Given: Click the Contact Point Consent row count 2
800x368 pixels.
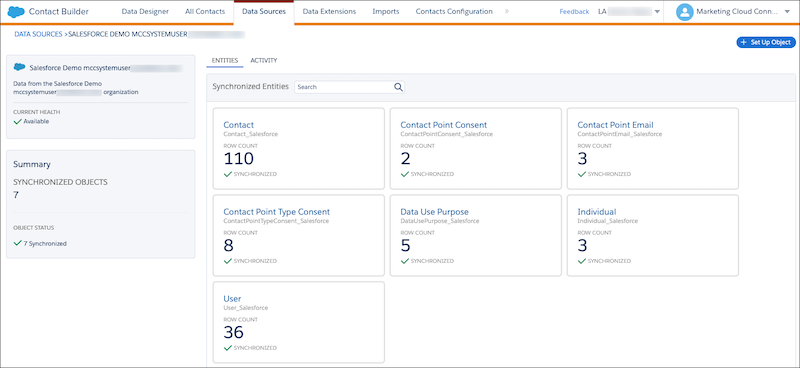Looking at the screenshot, I should [405, 159].
